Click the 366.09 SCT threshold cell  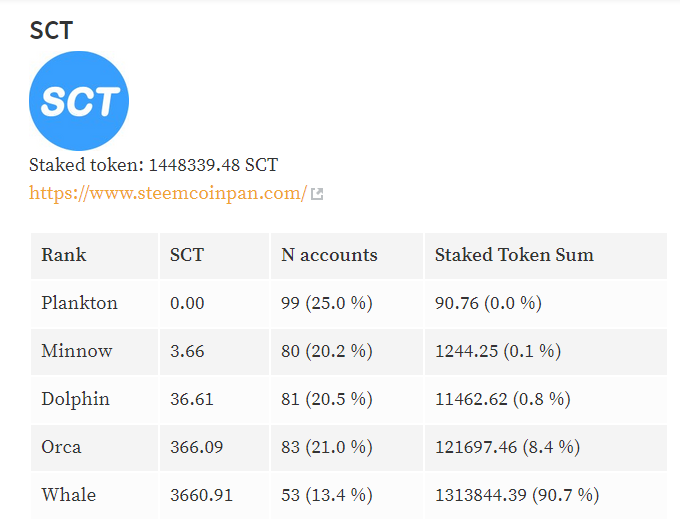click(x=214, y=448)
